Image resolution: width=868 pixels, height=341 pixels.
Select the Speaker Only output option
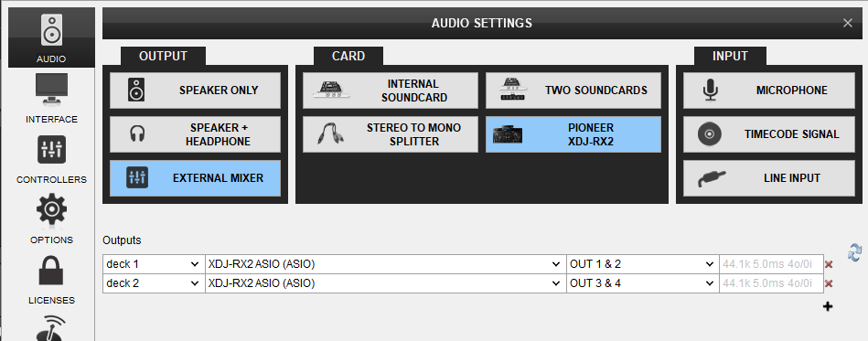tap(196, 91)
